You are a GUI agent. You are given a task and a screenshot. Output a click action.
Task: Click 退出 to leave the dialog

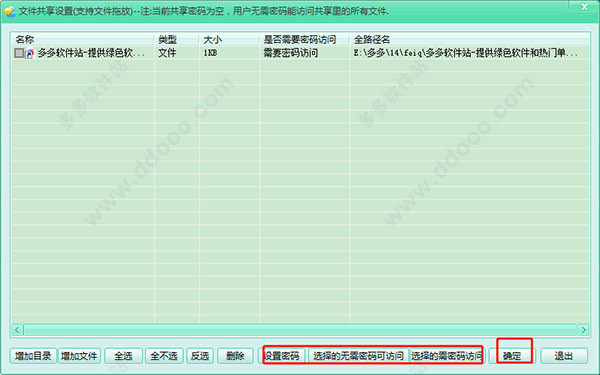[x=564, y=356]
